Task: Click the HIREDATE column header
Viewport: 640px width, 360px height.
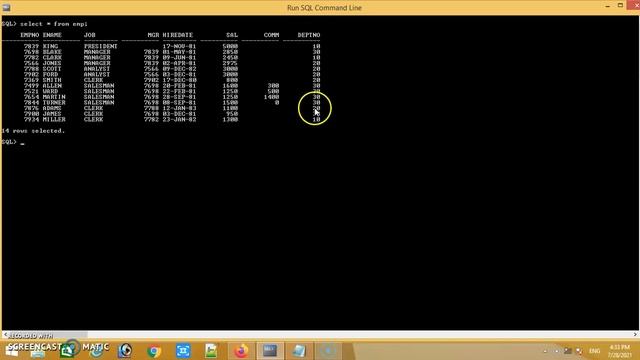Action: click(178, 35)
